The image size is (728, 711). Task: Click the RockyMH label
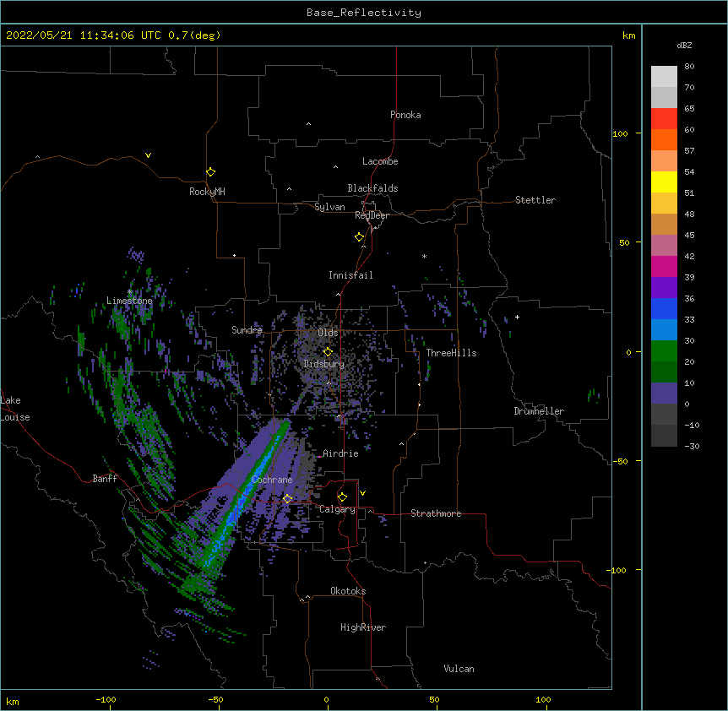207,192
